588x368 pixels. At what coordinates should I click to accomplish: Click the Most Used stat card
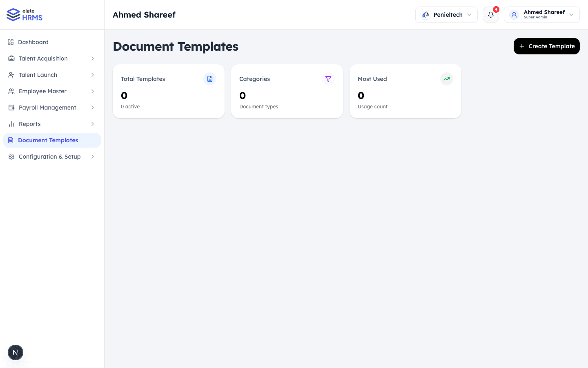(x=405, y=91)
